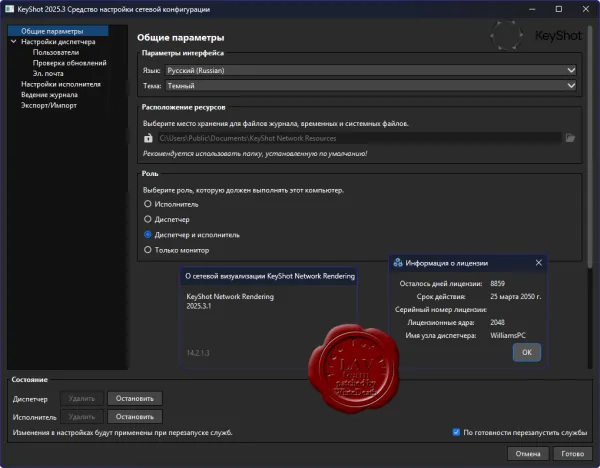Click the license expiry date 25 марта 2050 г.
This screenshot has width=600, height=468.
tap(516, 297)
